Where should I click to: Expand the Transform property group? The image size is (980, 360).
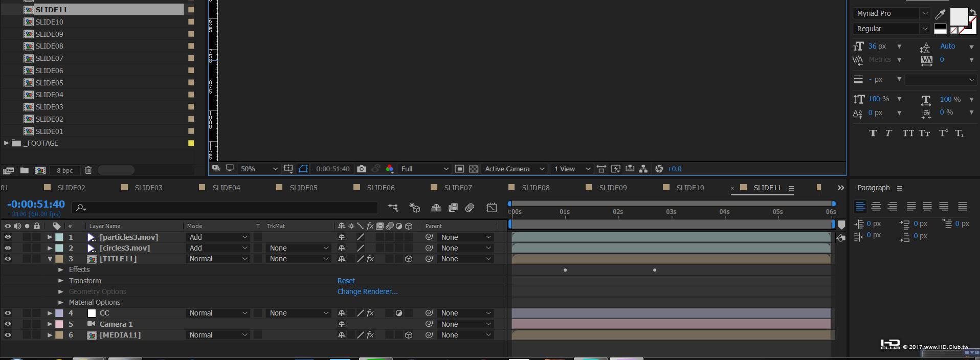click(61, 281)
